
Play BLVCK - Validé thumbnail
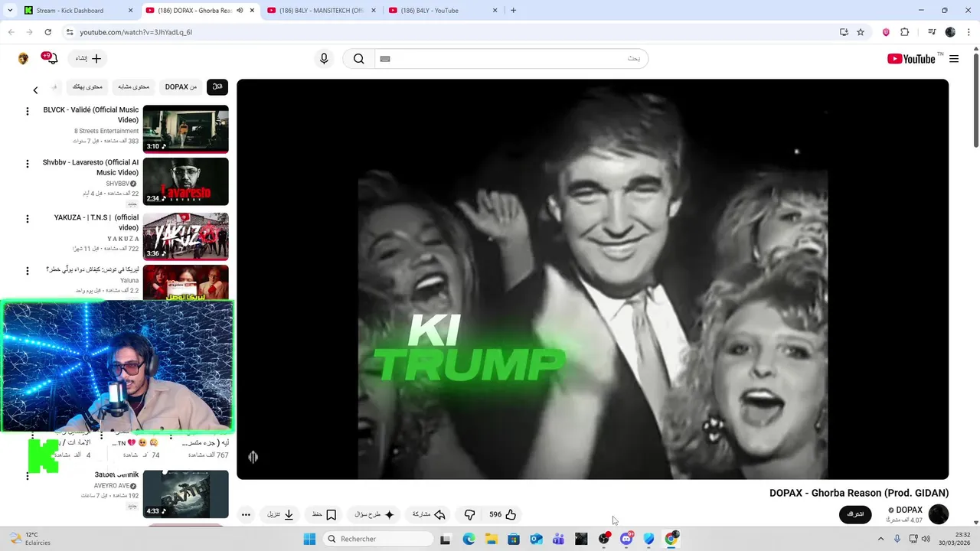click(x=186, y=129)
